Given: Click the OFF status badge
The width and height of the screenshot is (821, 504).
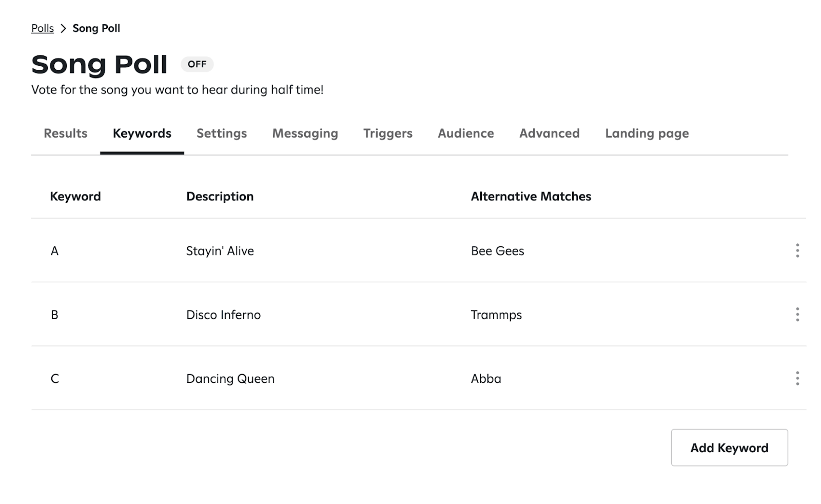Looking at the screenshot, I should click(x=197, y=64).
